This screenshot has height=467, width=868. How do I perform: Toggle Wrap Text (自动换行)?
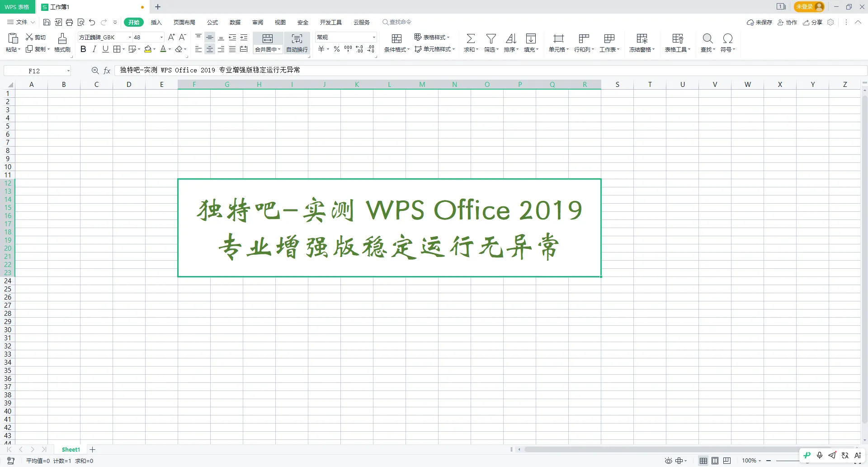(297, 43)
